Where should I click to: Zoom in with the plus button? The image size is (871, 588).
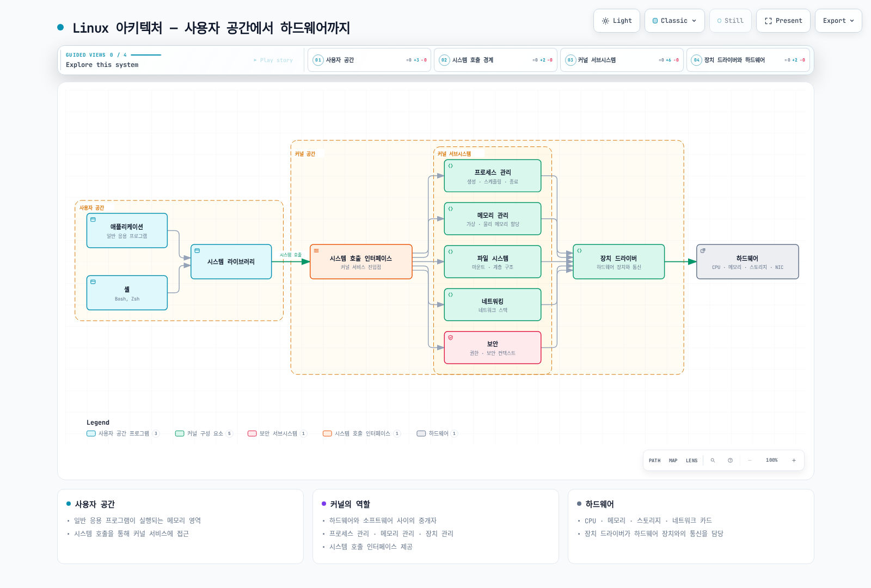click(794, 461)
